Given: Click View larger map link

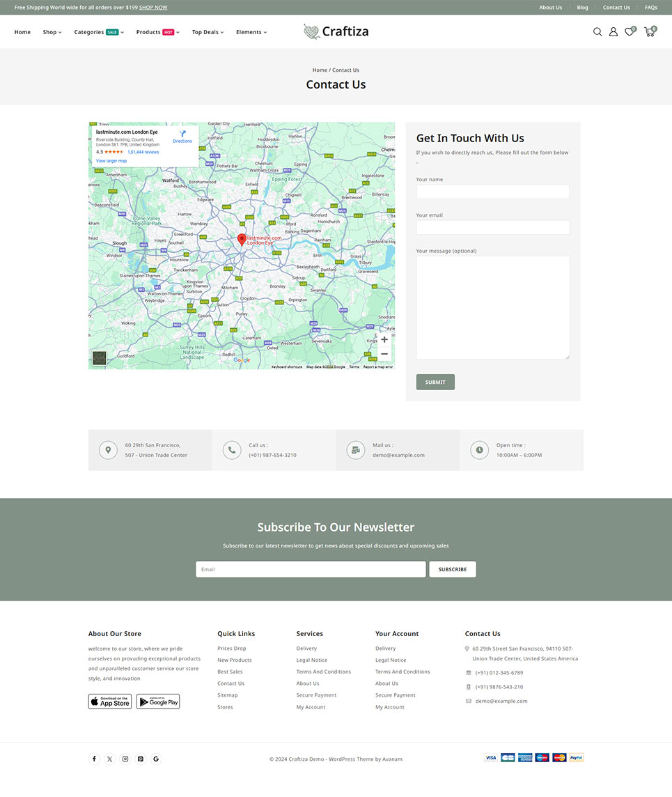Looking at the screenshot, I should [111, 161].
